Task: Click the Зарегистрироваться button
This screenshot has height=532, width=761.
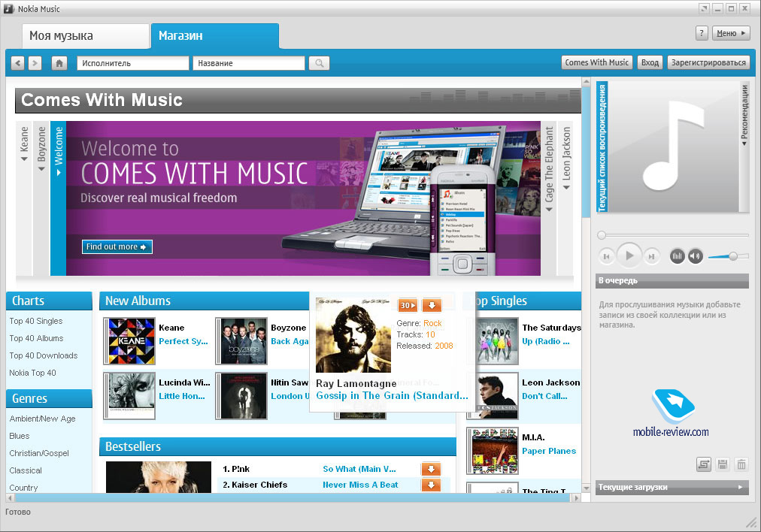Action: pos(708,62)
